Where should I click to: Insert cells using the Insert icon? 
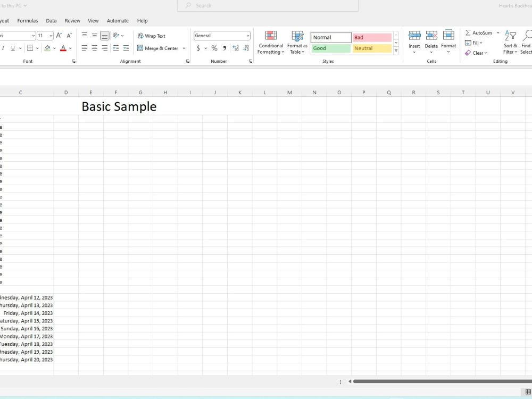point(414,36)
